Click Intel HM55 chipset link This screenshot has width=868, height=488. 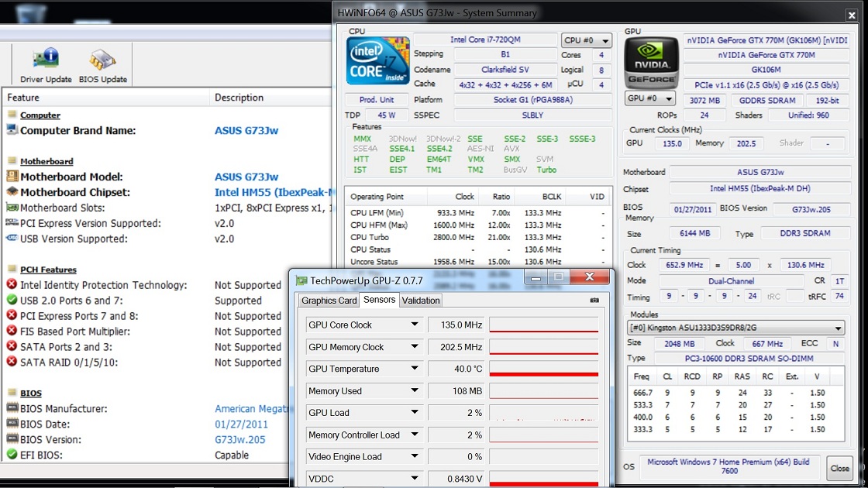coord(274,192)
